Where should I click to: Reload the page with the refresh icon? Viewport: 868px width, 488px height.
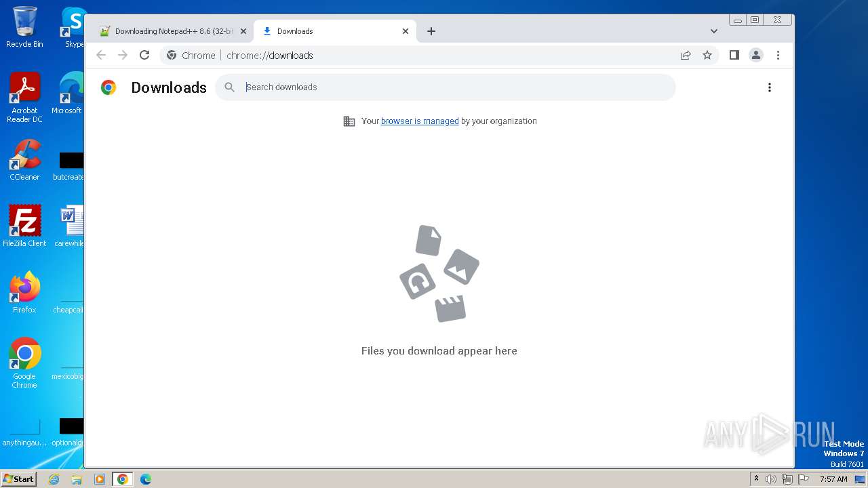[144, 56]
